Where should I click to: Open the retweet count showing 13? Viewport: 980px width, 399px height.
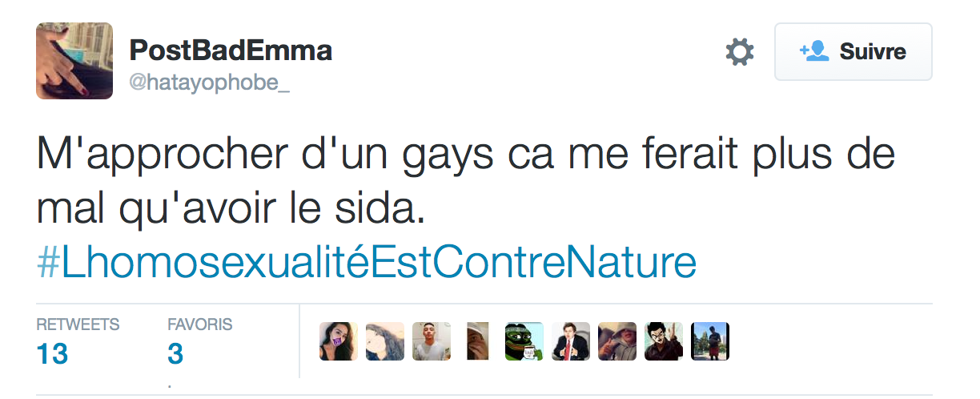tap(53, 353)
